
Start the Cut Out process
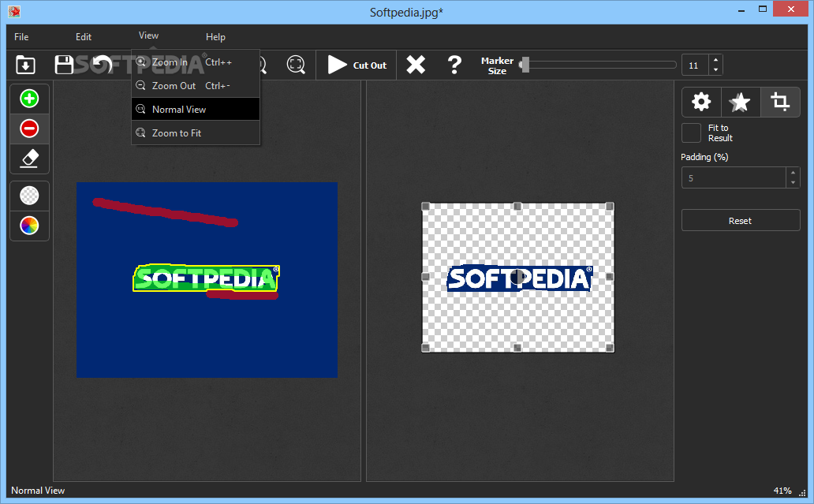click(357, 65)
